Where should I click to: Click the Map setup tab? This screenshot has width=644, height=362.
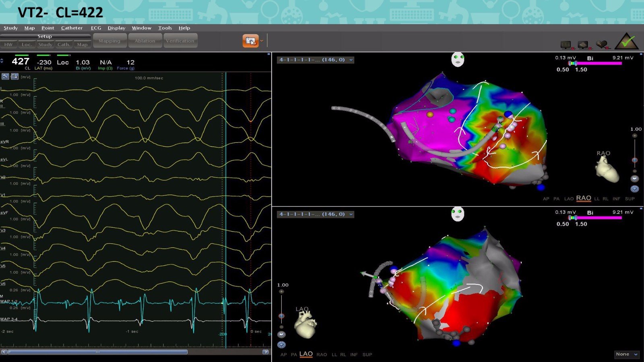pos(82,45)
